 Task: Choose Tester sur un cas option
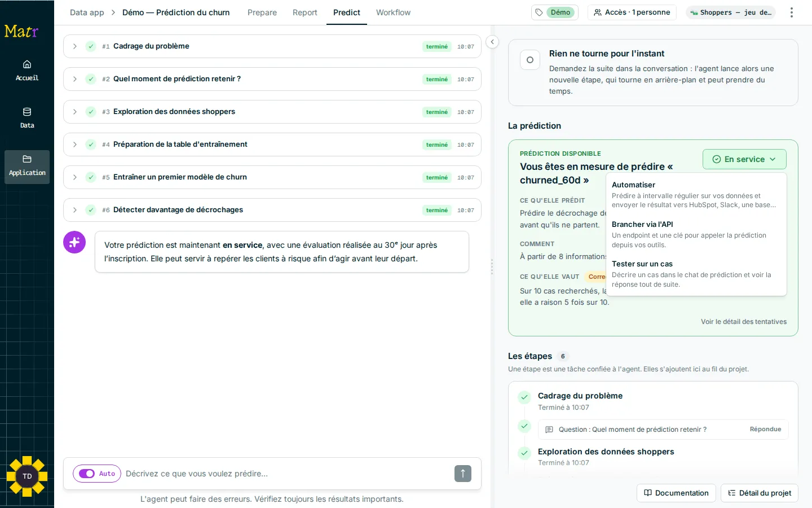pos(696,274)
